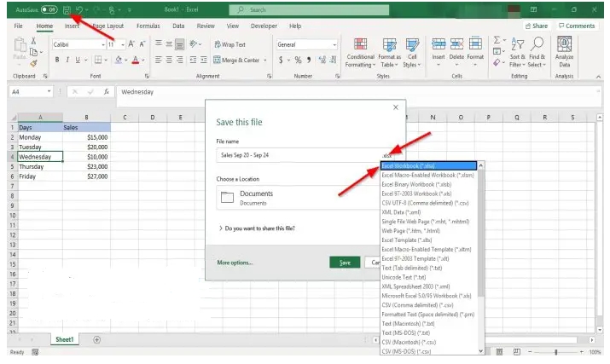This screenshot has height=364, width=610.
Task: Click the AutoSum sigma icon
Action: pyautogui.click(x=497, y=40)
